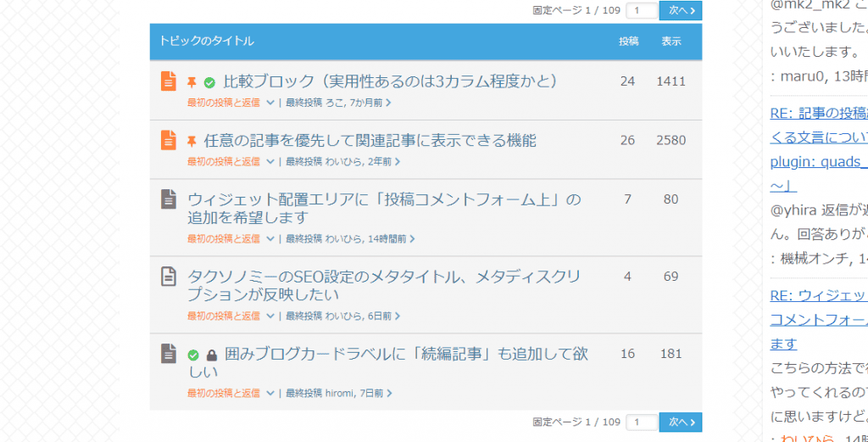Open sidebar link RE: ウィジェット コメントフォーム
The image size is (868, 442).
819,320
